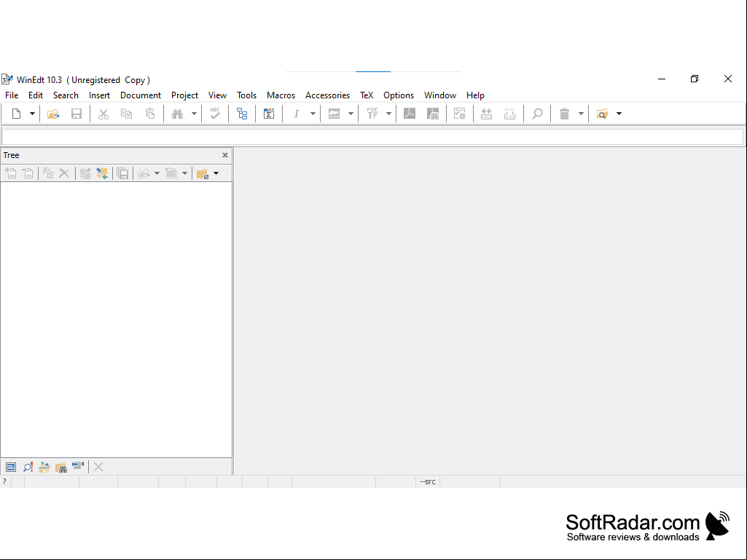Expand the dropdown next to the trash can
Viewport: 747px width, 560px height.
(581, 114)
